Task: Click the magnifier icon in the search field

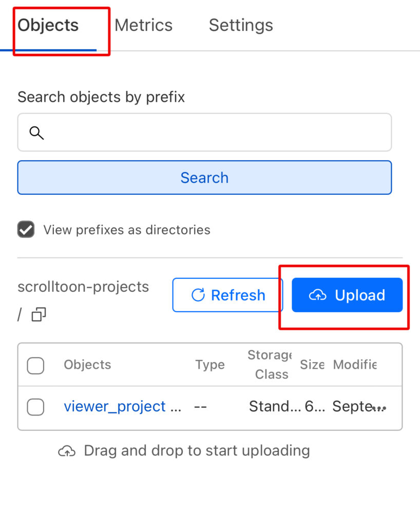Action: click(x=36, y=133)
